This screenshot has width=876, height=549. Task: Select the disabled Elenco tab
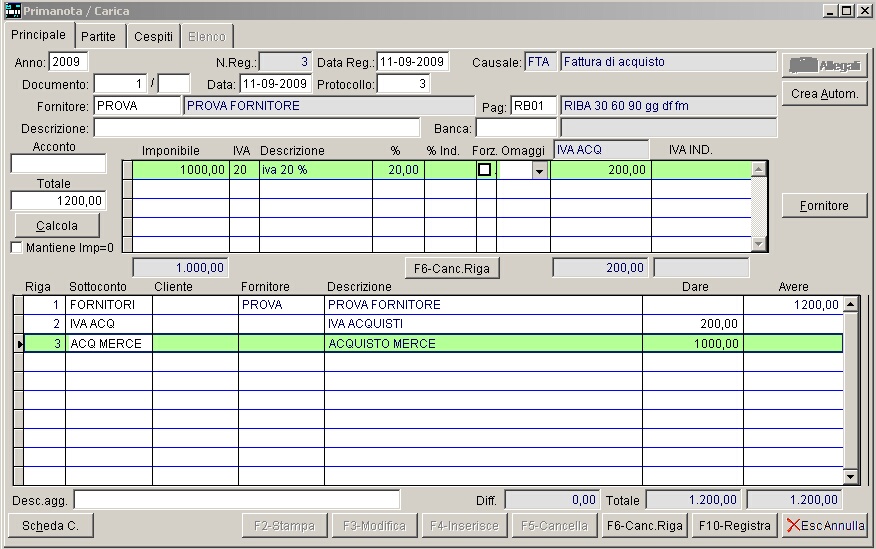[x=207, y=36]
